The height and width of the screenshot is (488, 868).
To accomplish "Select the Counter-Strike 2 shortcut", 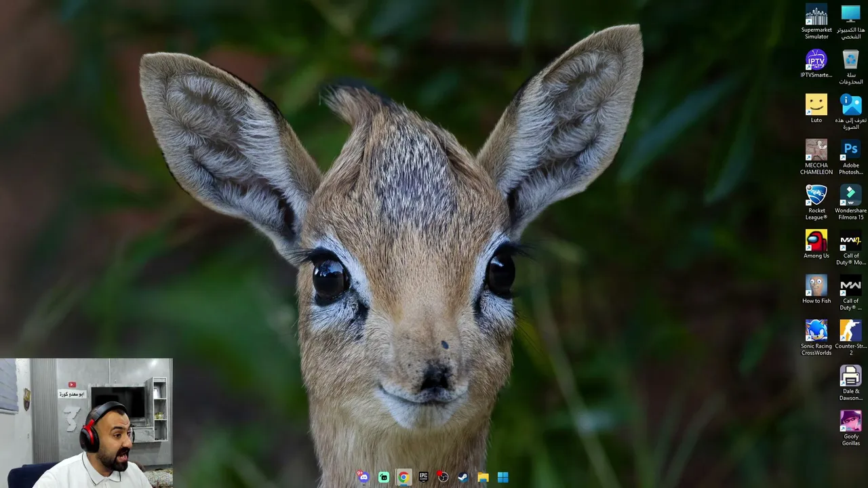I will click(x=850, y=338).
